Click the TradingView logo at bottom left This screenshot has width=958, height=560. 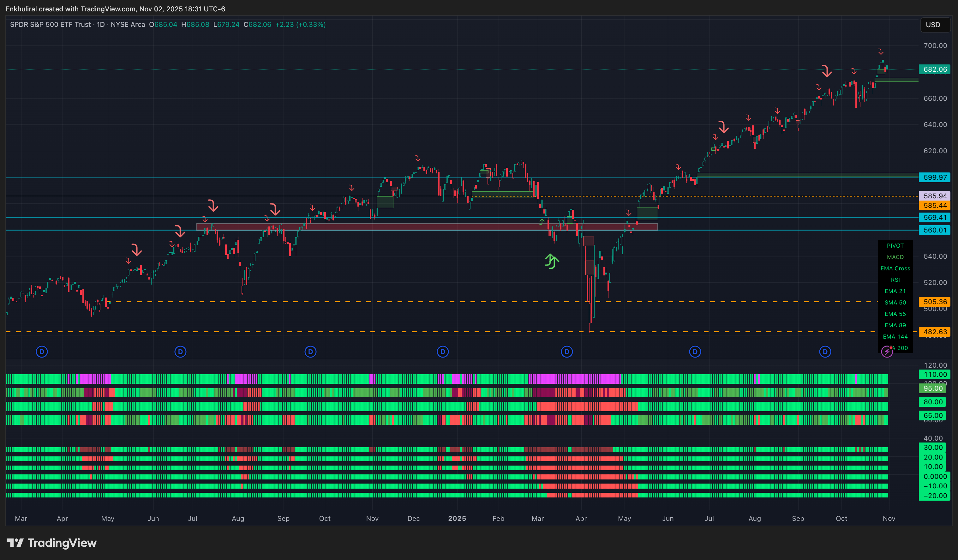pos(52,543)
